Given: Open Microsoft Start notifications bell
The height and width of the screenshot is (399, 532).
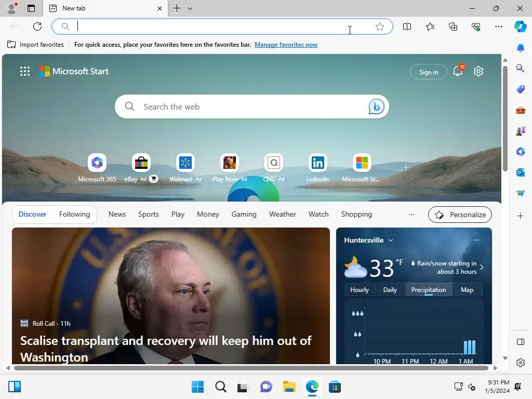Looking at the screenshot, I should coord(458,71).
